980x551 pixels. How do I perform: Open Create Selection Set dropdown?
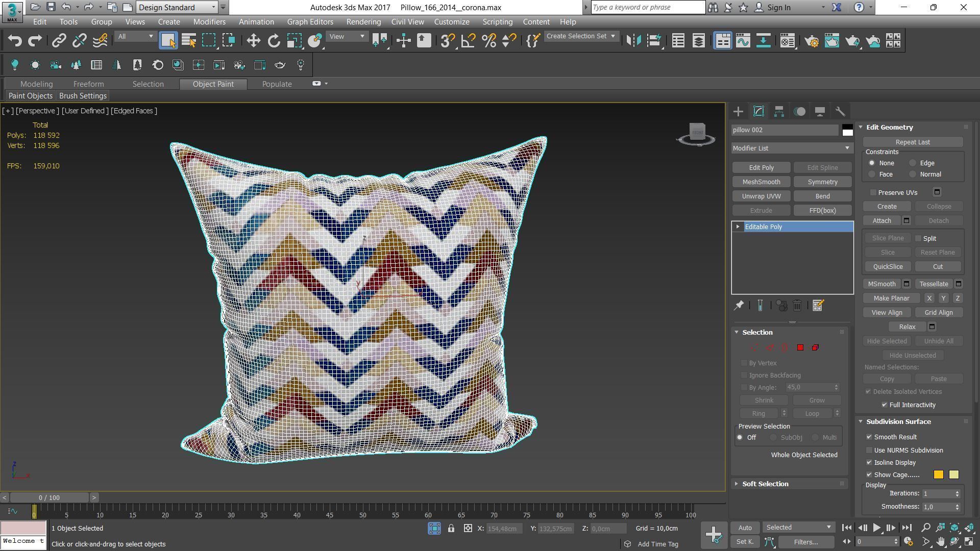point(581,36)
